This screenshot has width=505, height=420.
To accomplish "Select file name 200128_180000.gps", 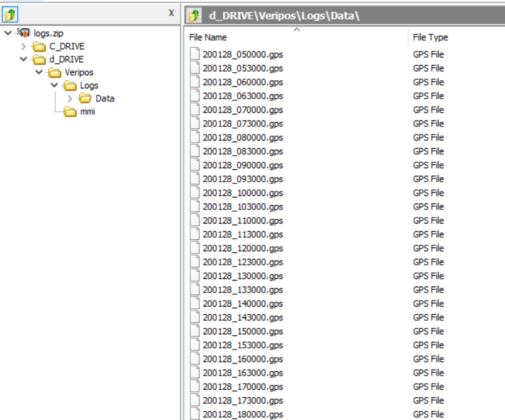I will pyautogui.click(x=243, y=415).
